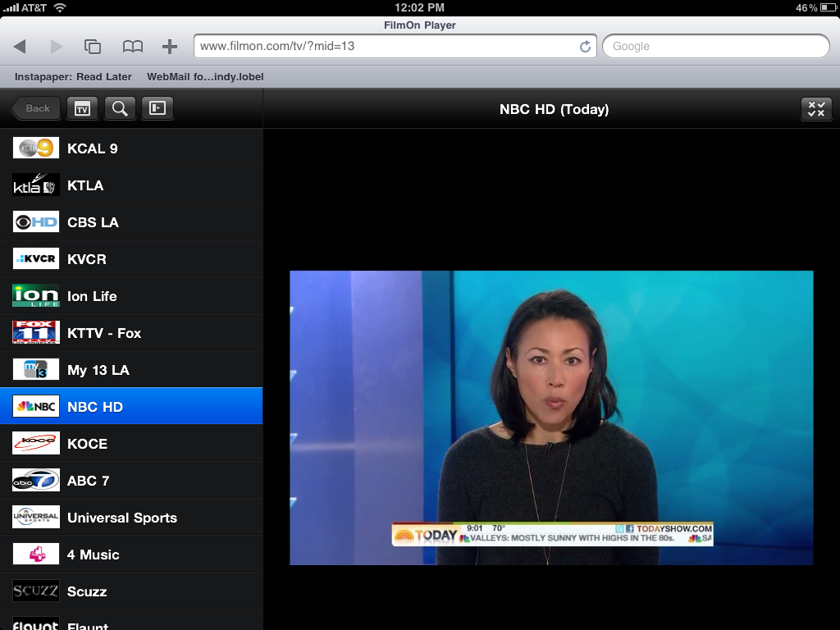
Task: Tap the plus add bookmark icon
Action: (x=169, y=47)
